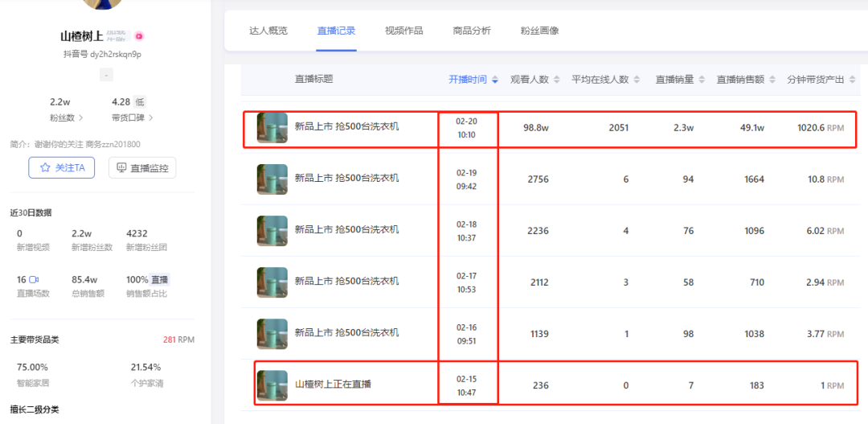Click the pink live badge next to 山楂树上
Screen dimensions: 868x424
139,36
